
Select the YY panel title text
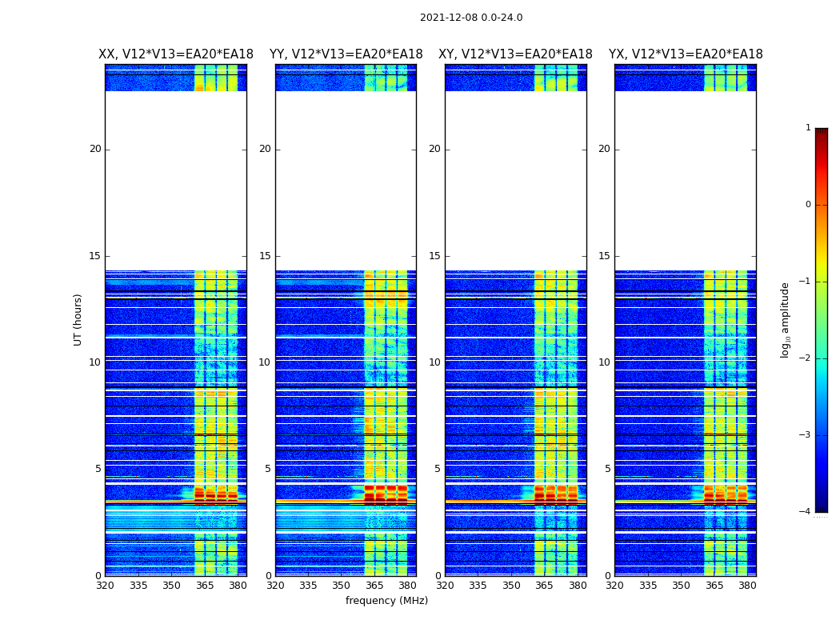click(x=346, y=54)
